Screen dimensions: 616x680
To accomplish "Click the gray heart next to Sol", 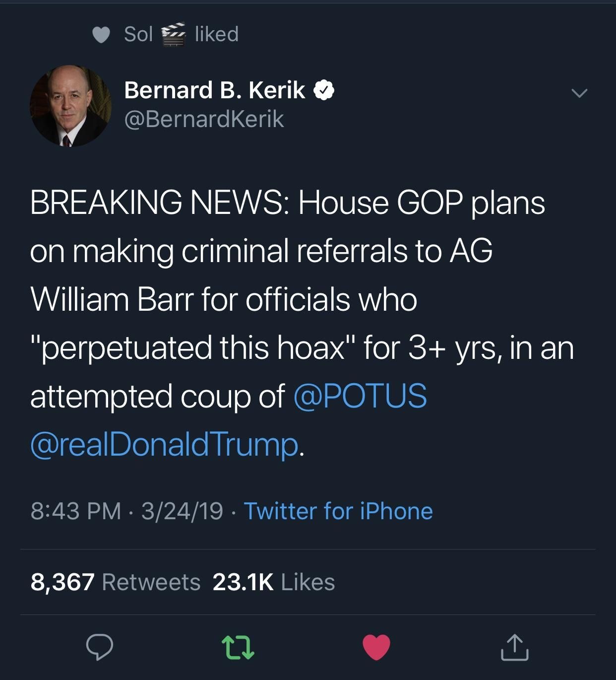I will pos(101,35).
